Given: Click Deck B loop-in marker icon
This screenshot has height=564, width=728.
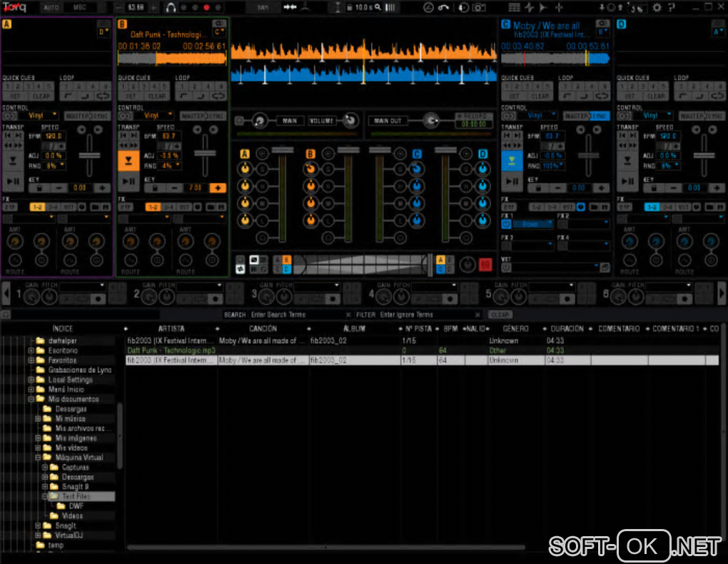Looking at the screenshot, I should tap(184, 96).
